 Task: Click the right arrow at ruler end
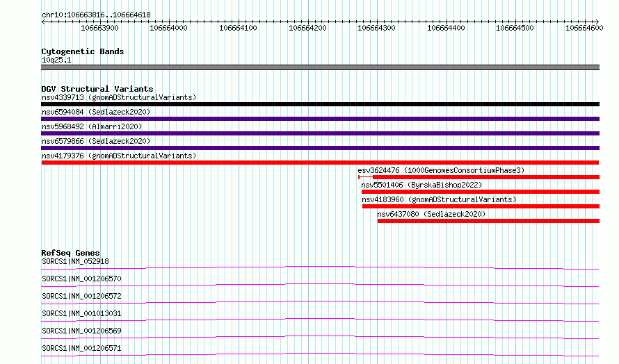597,22
